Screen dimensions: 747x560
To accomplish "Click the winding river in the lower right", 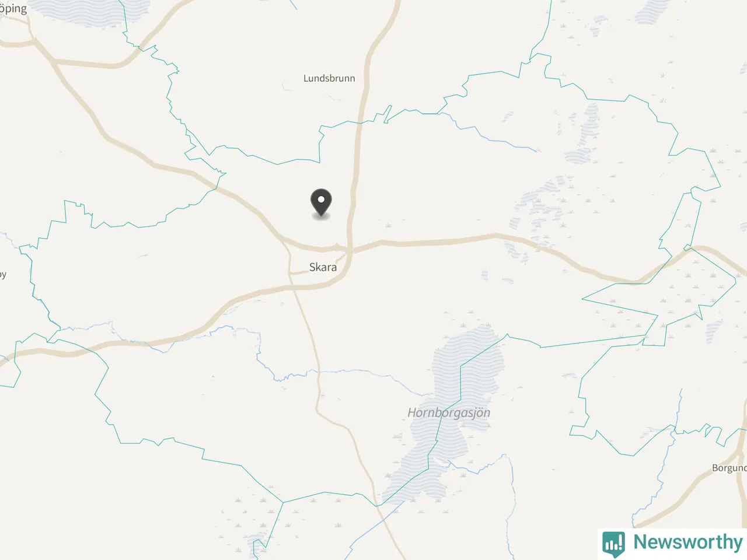I will [665, 461].
